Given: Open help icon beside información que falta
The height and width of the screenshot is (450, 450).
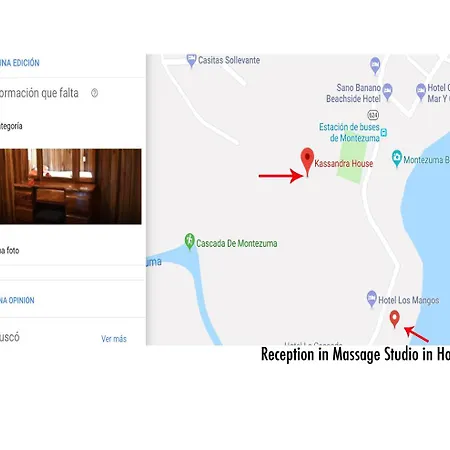Looking at the screenshot, I should tap(94, 93).
